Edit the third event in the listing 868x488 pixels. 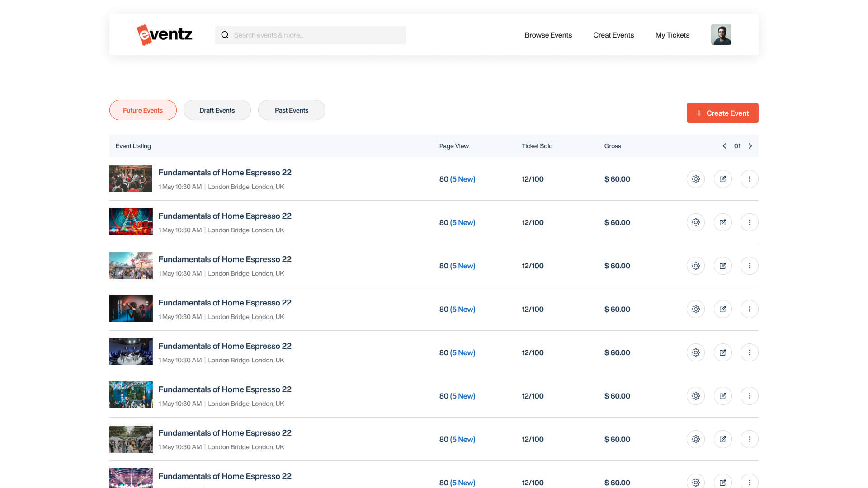pyautogui.click(x=722, y=266)
